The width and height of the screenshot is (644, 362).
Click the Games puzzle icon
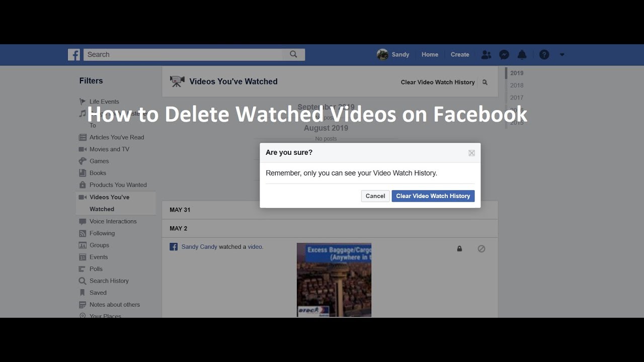point(83,161)
